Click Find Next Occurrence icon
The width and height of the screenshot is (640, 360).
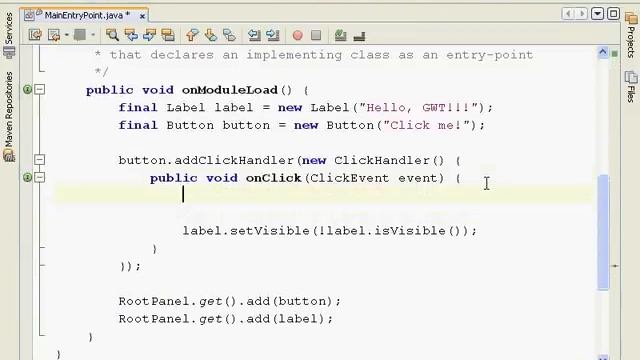point(149,35)
